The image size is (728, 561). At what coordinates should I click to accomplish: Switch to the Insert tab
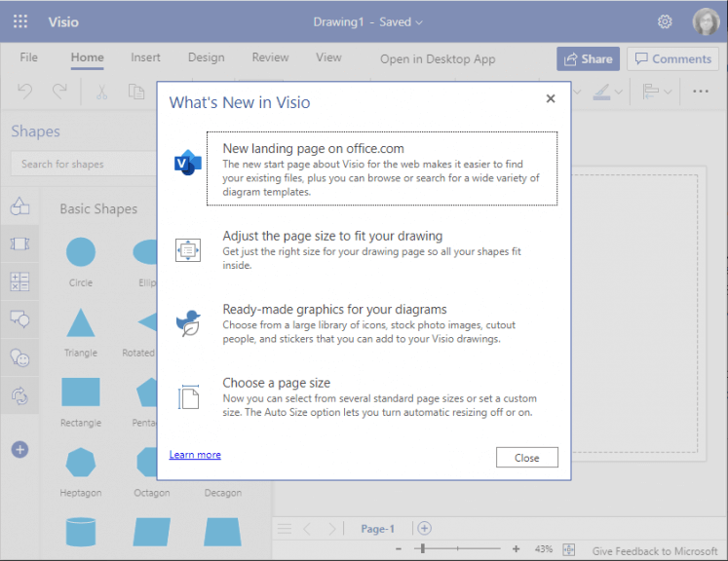coord(145,57)
